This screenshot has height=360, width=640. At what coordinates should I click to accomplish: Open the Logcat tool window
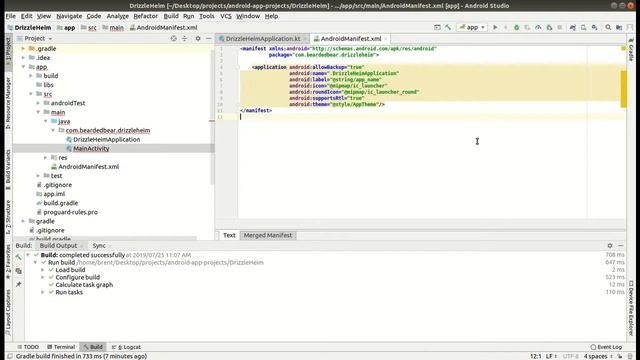click(126, 347)
